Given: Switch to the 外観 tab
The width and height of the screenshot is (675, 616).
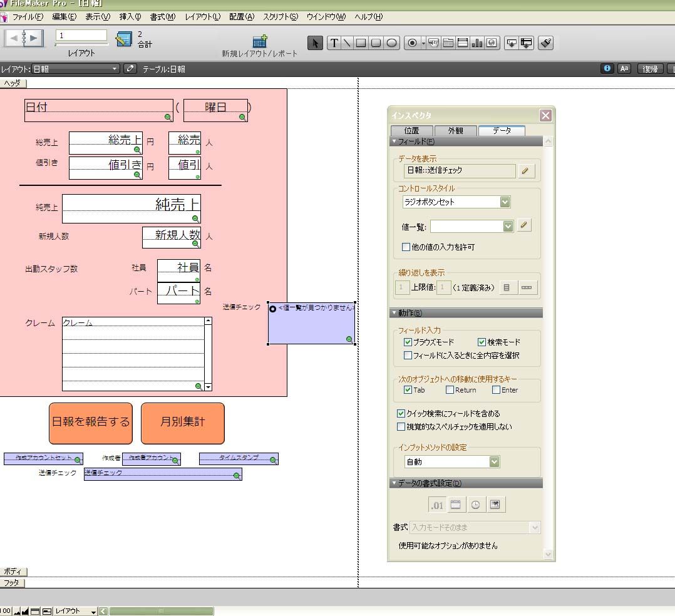Looking at the screenshot, I should (x=455, y=131).
